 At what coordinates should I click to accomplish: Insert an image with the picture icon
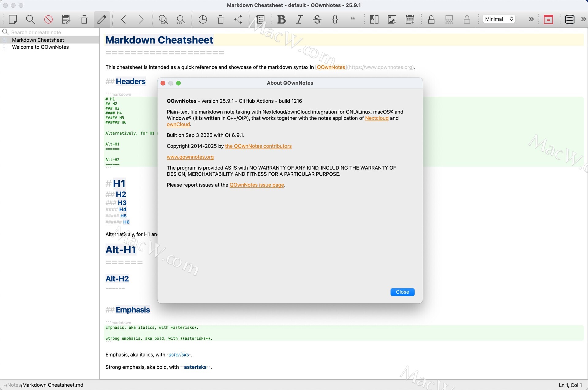(x=392, y=19)
